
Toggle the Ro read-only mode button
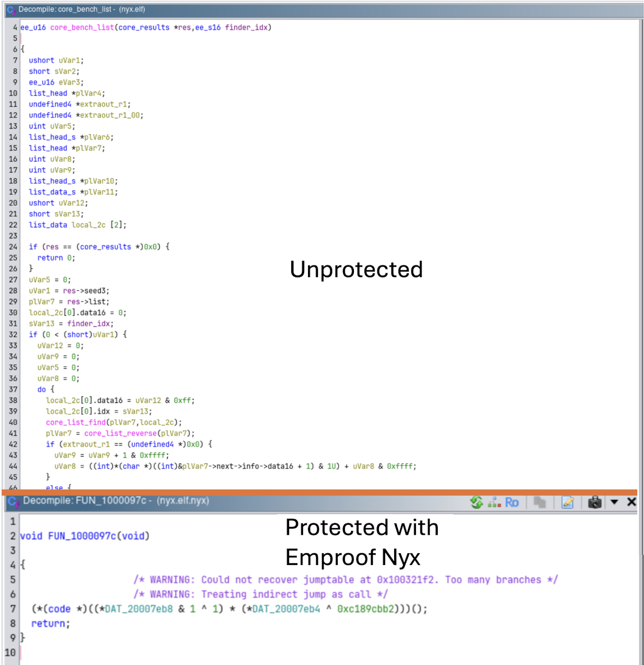512,502
